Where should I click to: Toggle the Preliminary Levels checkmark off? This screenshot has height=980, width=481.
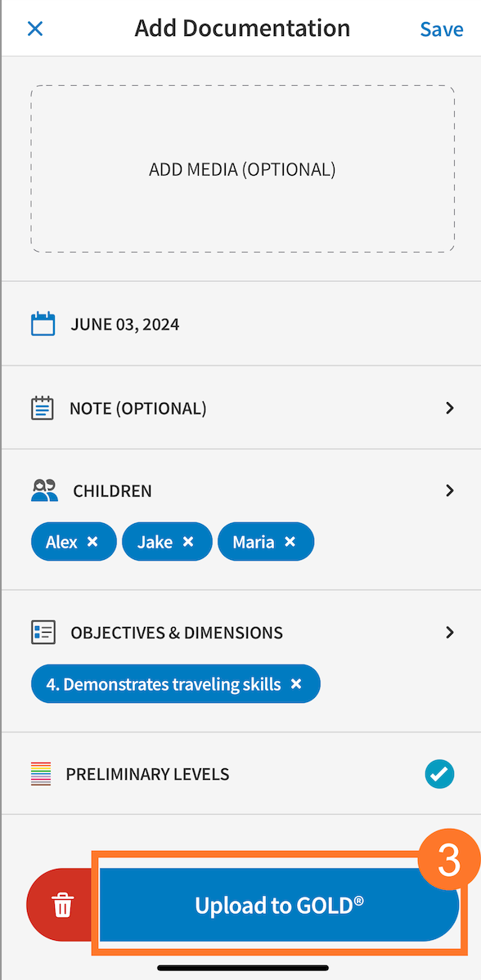439,774
